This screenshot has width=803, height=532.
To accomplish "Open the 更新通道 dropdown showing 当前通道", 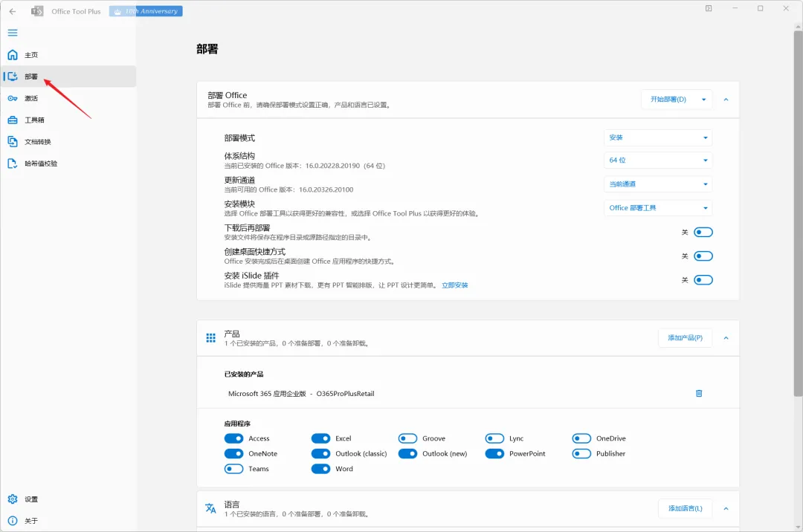I will point(658,184).
